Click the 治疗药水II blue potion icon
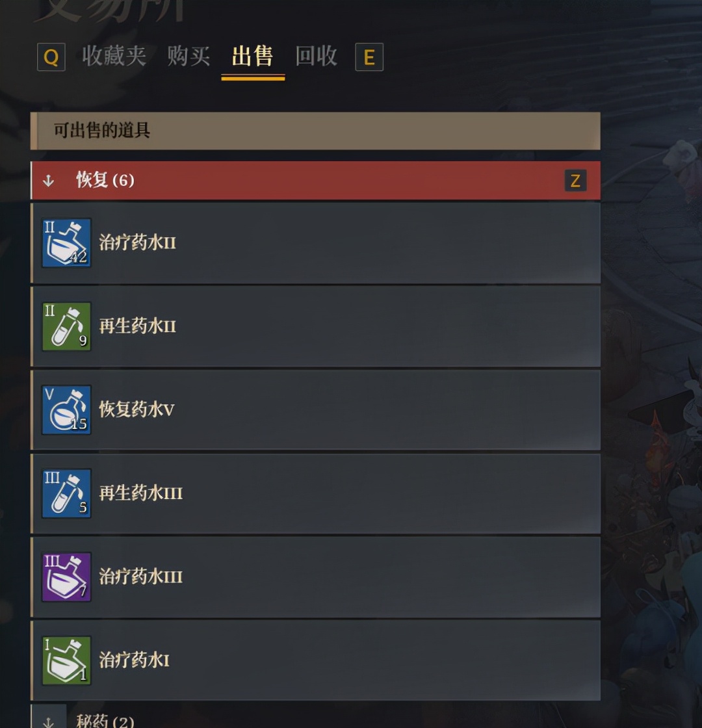 click(x=66, y=243)
